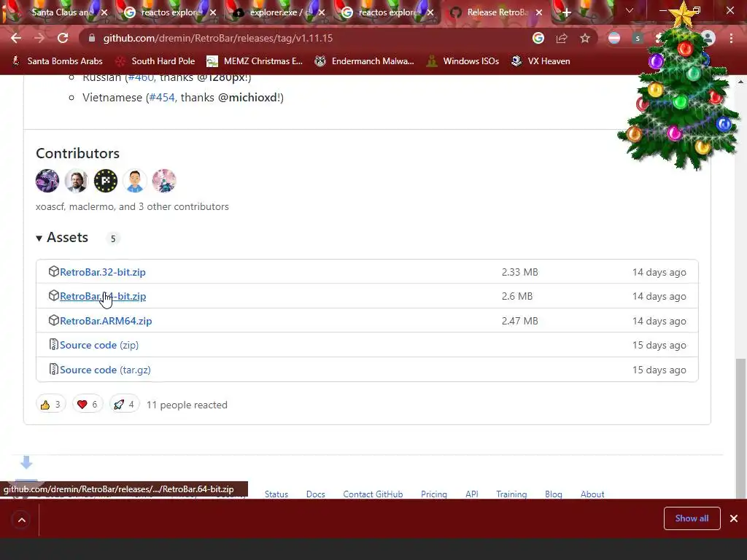
Task: Select the Release RetroBar tab
Action: click(x=495, y=12)
